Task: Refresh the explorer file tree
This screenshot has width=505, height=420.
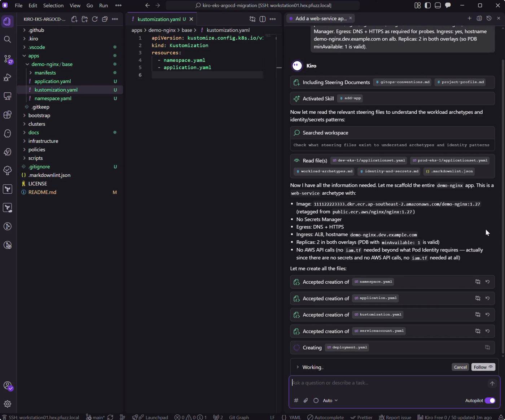Action: point(95,19)
